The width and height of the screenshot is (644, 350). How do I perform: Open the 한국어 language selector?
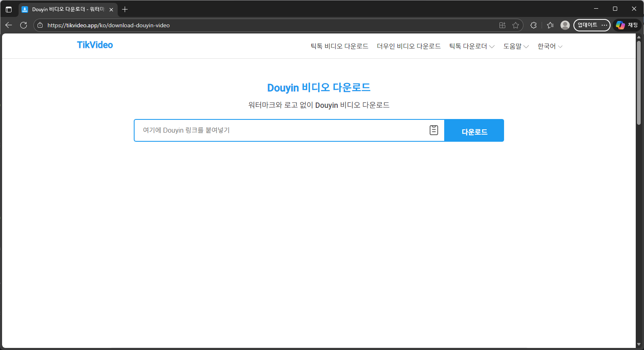(x=550, y=46)
